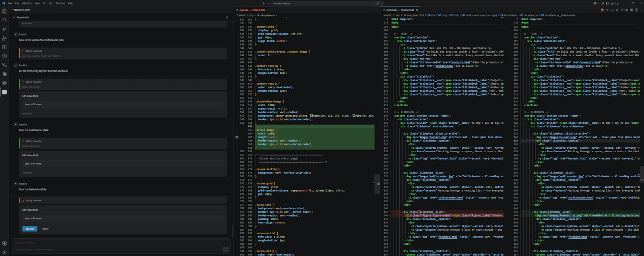Open the Run and Debug view
The width and height of the screenshot is (644, 256).
tap(4, 38)
